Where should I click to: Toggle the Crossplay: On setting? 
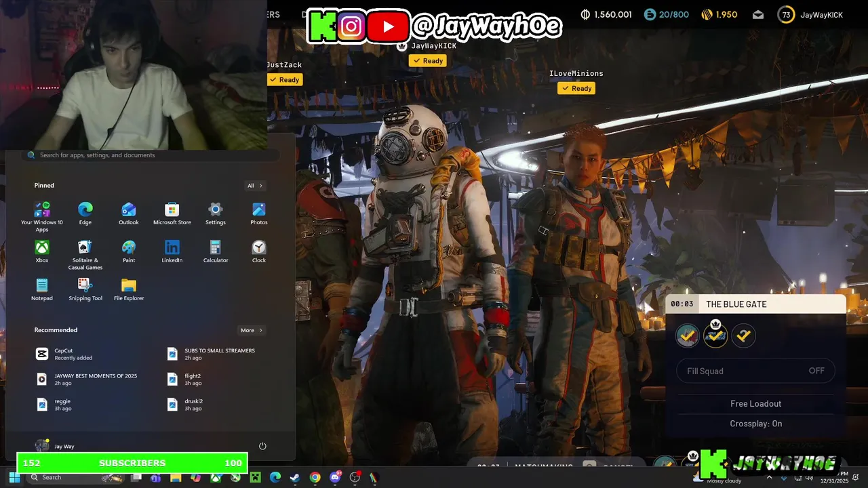[755, 424]
